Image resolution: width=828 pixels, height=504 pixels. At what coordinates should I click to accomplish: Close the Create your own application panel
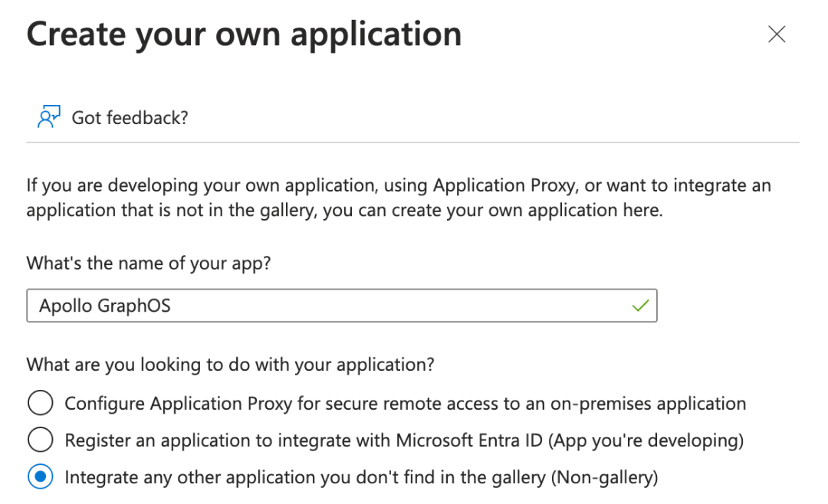(777, 34)
